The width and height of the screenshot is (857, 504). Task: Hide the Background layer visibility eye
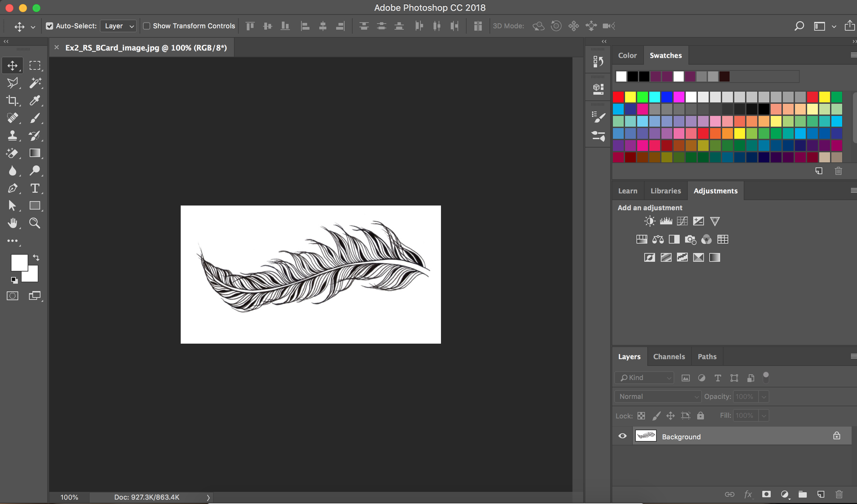pos(622,436)
